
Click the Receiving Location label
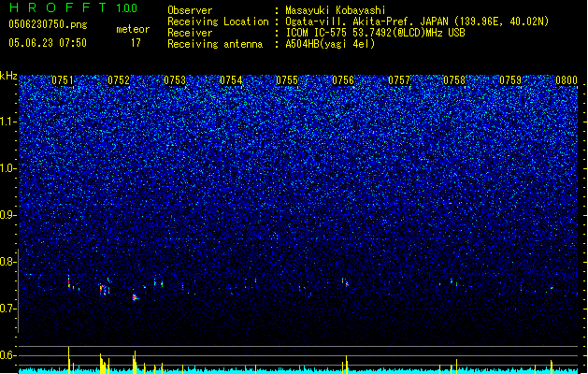[x=218, y=22]
